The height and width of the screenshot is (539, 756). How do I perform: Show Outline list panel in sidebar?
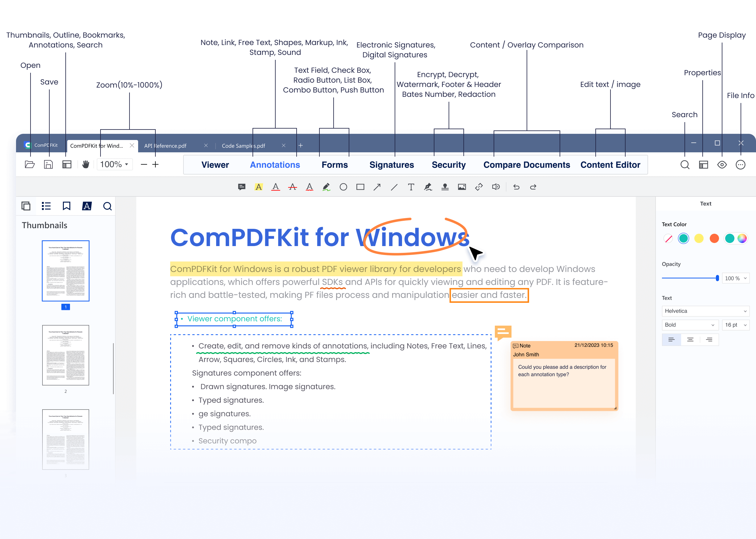tap(46, 206)
